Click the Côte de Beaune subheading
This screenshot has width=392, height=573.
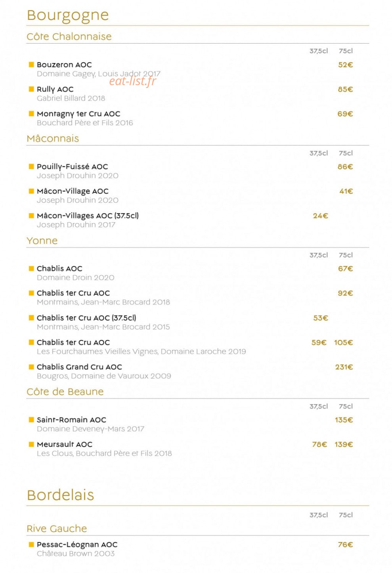pyautogui.click(x=65, y=392)
